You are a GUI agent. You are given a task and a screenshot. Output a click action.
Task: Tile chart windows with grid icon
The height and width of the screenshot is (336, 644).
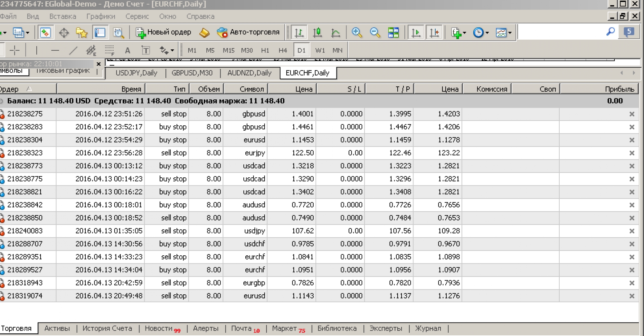(393, 33)
